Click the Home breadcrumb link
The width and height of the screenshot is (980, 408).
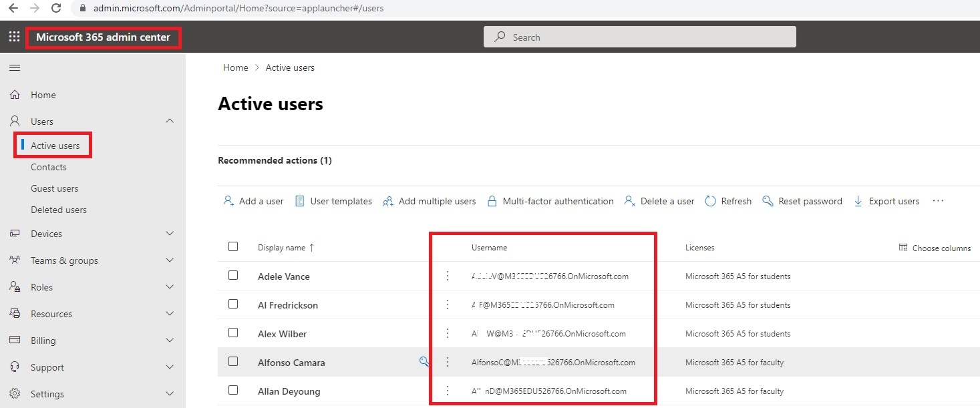pyautogui.click(x=235, y=67)
